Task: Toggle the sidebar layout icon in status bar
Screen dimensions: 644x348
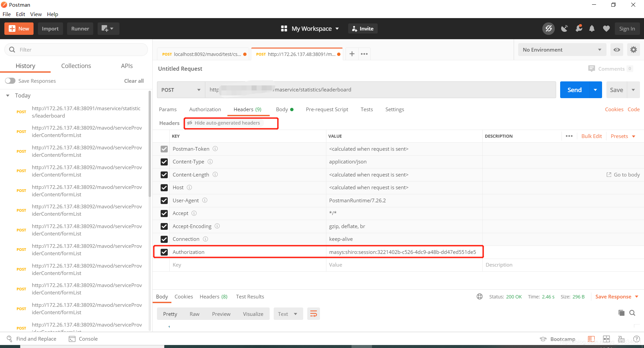Action: [x=591, y=339]
